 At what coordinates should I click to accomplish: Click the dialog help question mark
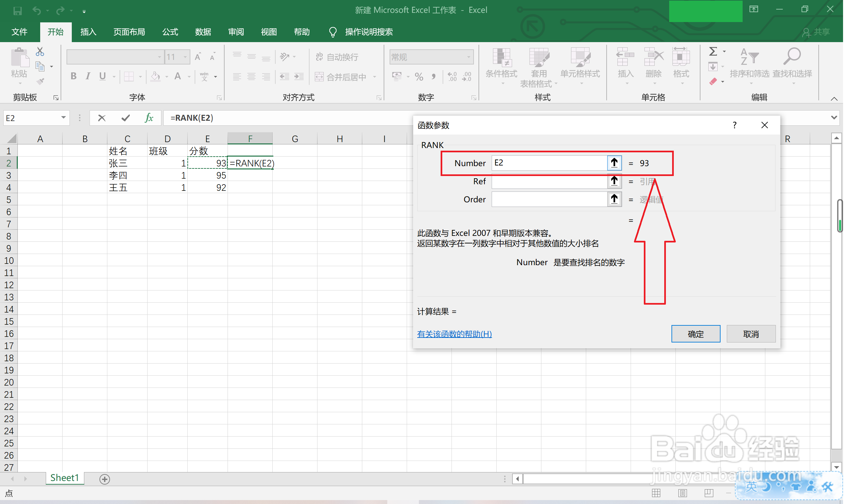point(735,125)
